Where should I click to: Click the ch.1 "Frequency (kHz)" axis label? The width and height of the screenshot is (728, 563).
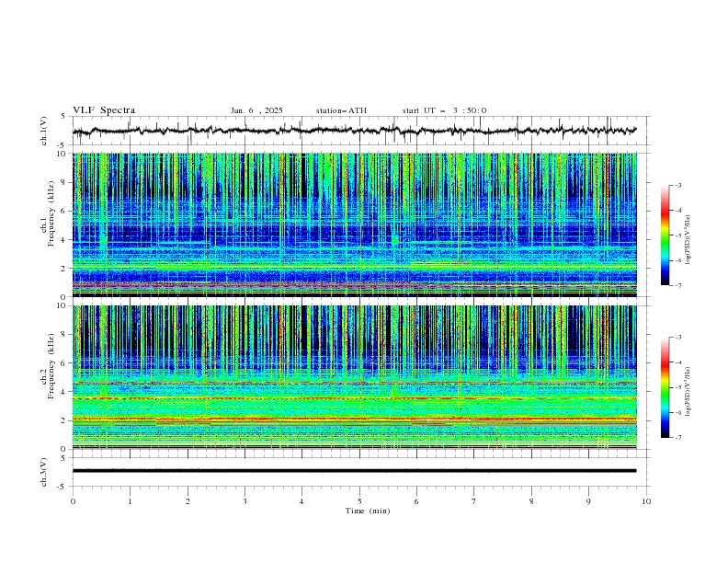(51, 214)
